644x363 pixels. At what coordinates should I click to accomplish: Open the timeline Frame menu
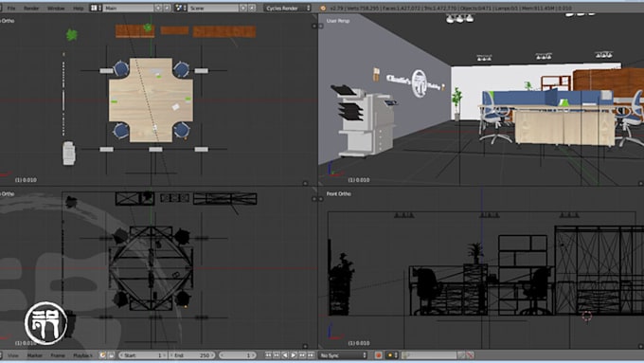click(x=58, y=355)
